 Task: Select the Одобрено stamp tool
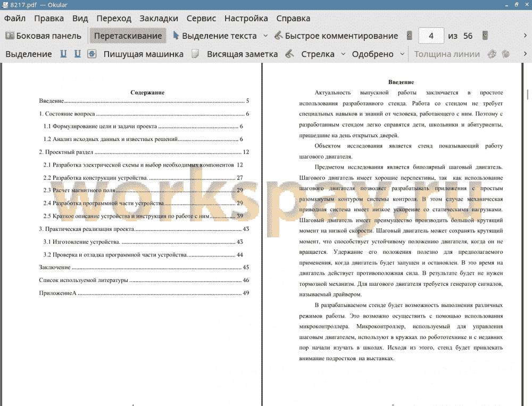click(372, 54)
